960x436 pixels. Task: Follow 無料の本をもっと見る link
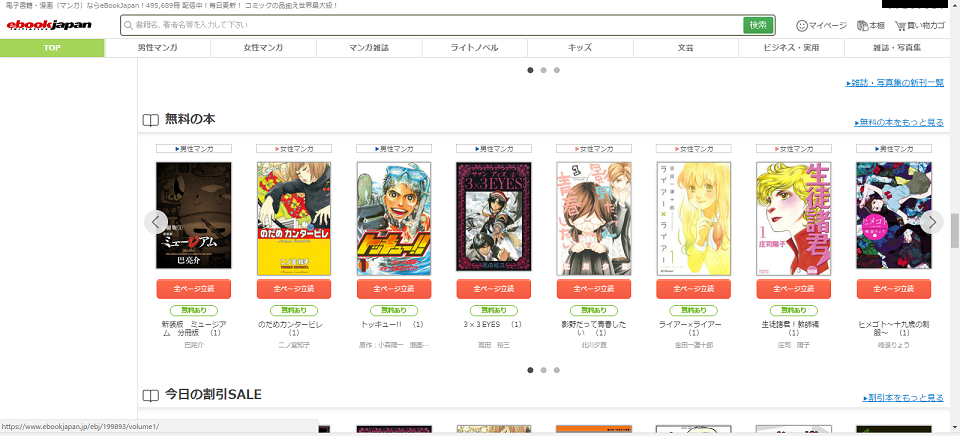point(899,122)
